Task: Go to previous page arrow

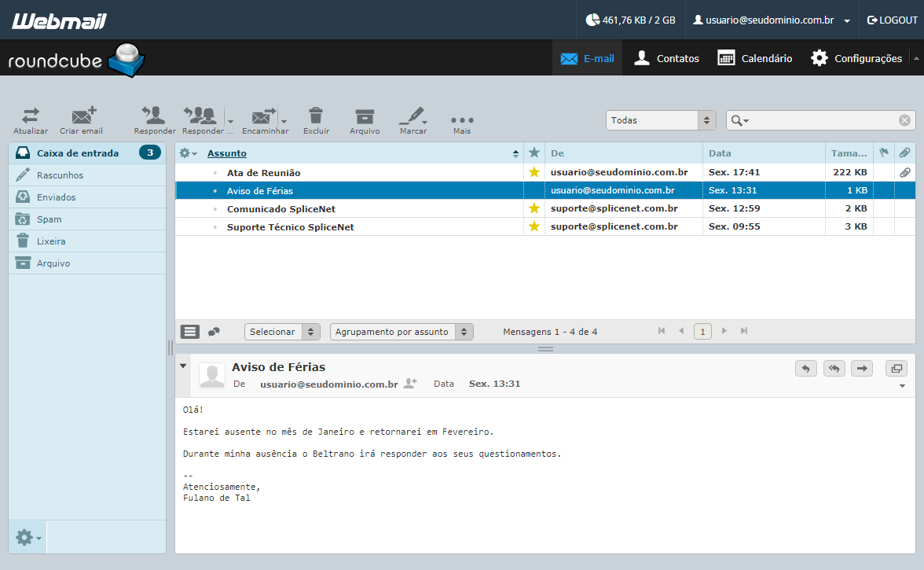Action: 681,331
